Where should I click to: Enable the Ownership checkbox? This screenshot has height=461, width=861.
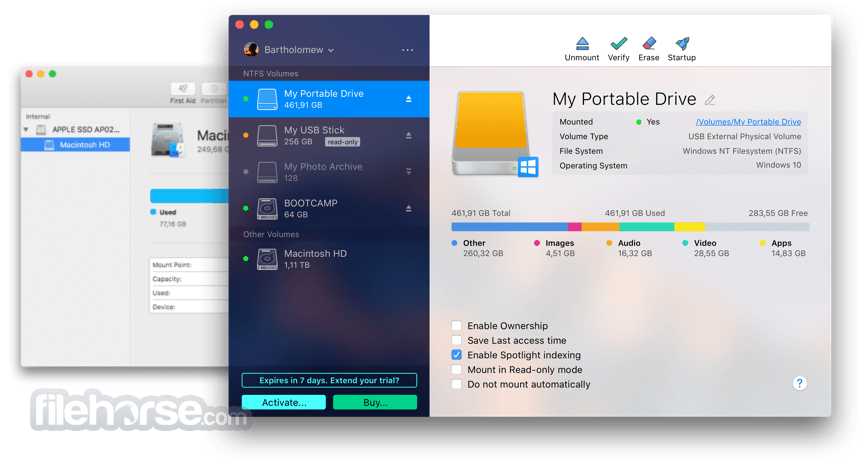[456, 325]
